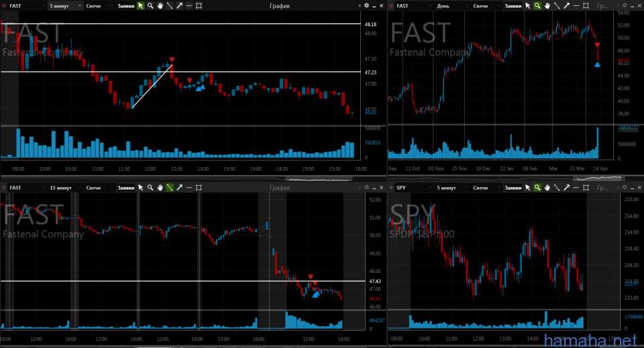Image resolution: width=644 pixels, height=348 pixels.
Task: Toggle Заявки in the FAST День chart
Action: [513, 6]
